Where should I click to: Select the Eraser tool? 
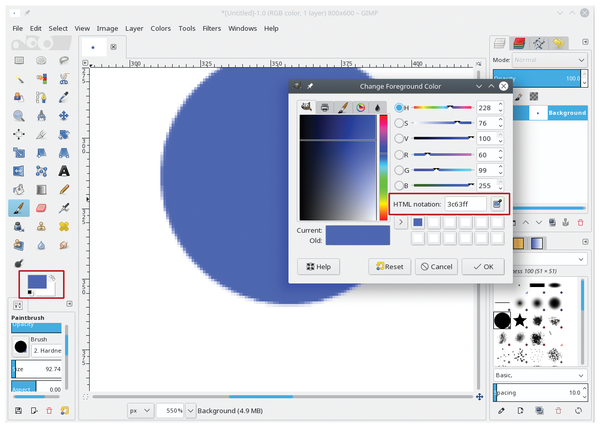pyautogui.click(x=41, y=208)
